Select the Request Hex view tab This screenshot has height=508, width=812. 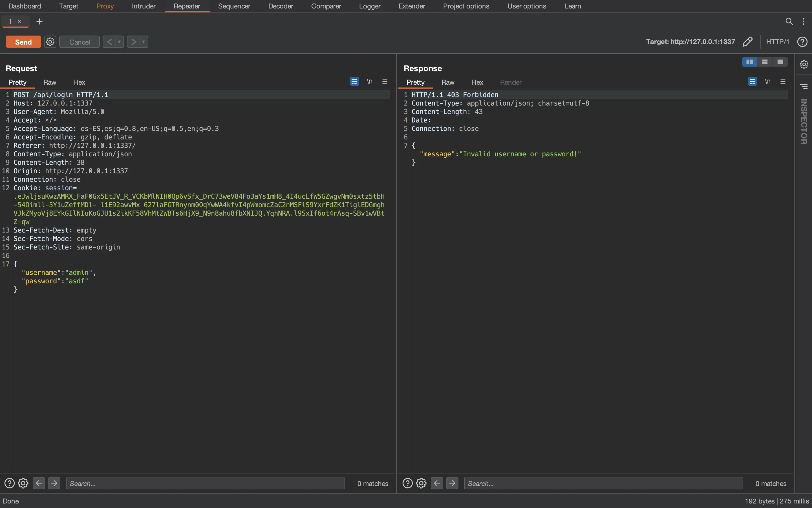(x=79, y=82)
